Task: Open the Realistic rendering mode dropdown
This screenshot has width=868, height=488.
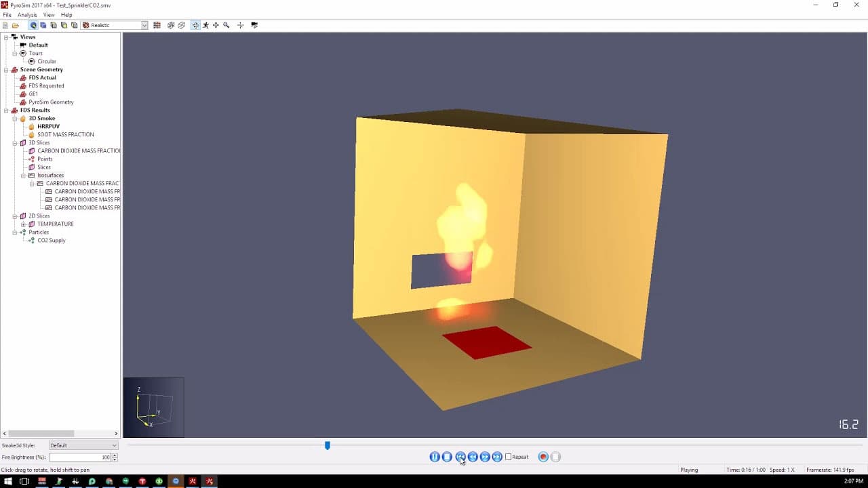Action: click(x=145, y=24)
